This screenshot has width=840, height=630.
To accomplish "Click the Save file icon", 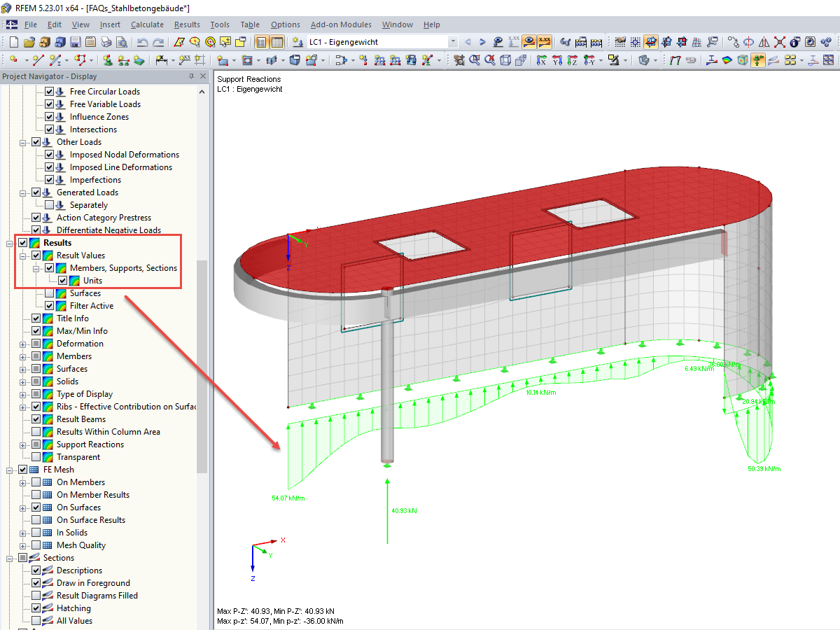I will pyautogui.click(x=75, y=42).
